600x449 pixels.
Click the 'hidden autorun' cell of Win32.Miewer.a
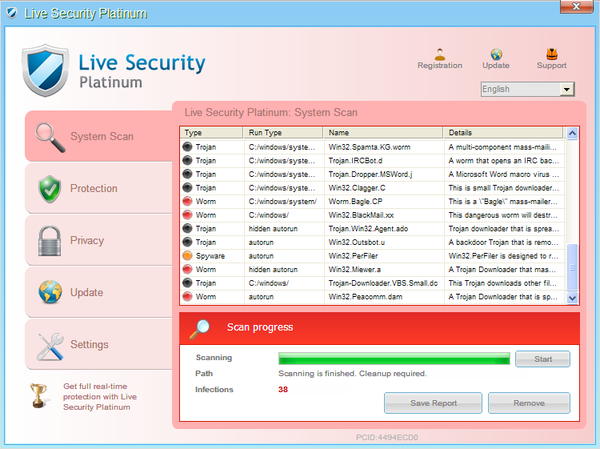(284, 269)
